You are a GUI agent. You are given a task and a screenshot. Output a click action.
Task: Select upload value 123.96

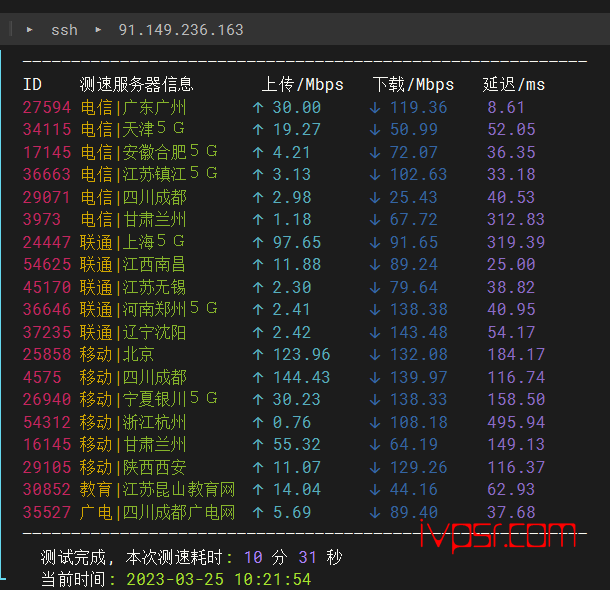coord(301,354)
